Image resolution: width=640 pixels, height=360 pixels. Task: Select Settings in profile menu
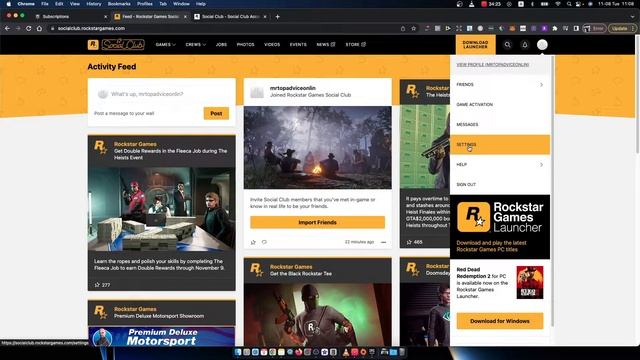click(x=500, y=144)
